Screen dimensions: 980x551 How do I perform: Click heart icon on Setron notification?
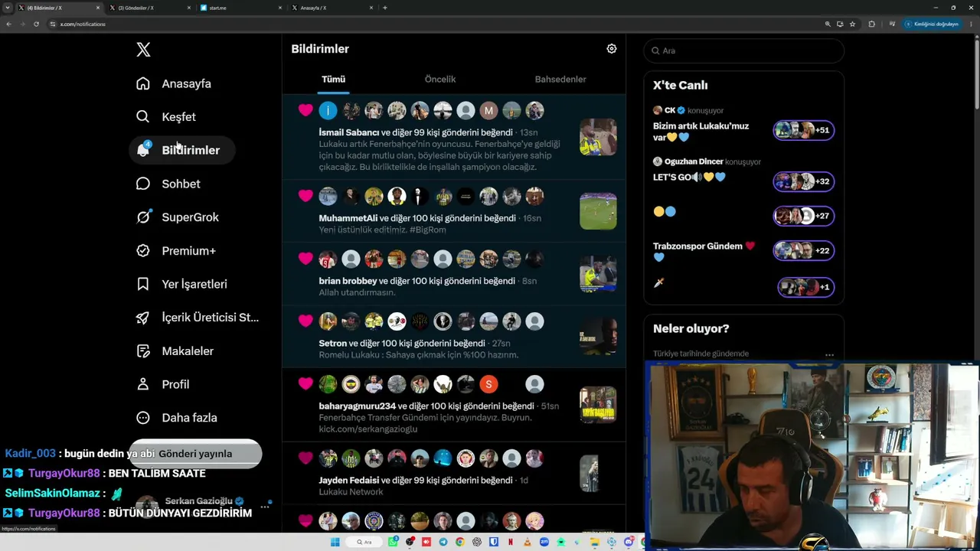click(305, 321)
